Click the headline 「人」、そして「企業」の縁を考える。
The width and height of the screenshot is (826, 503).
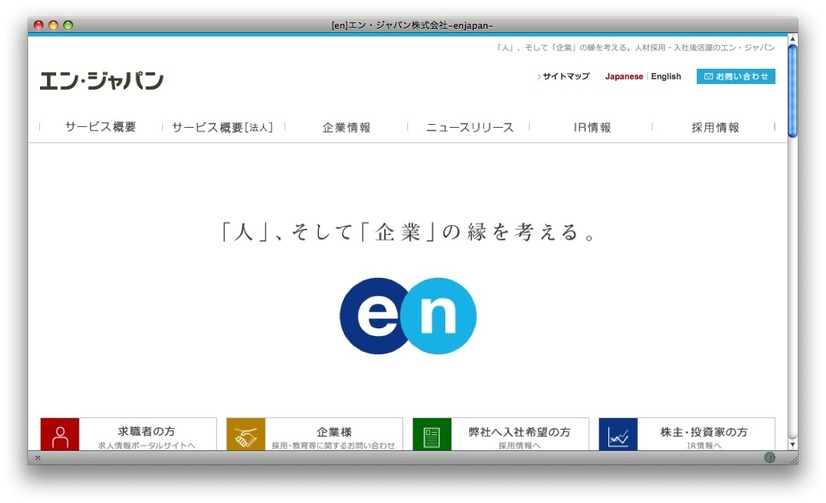[408, 232]
